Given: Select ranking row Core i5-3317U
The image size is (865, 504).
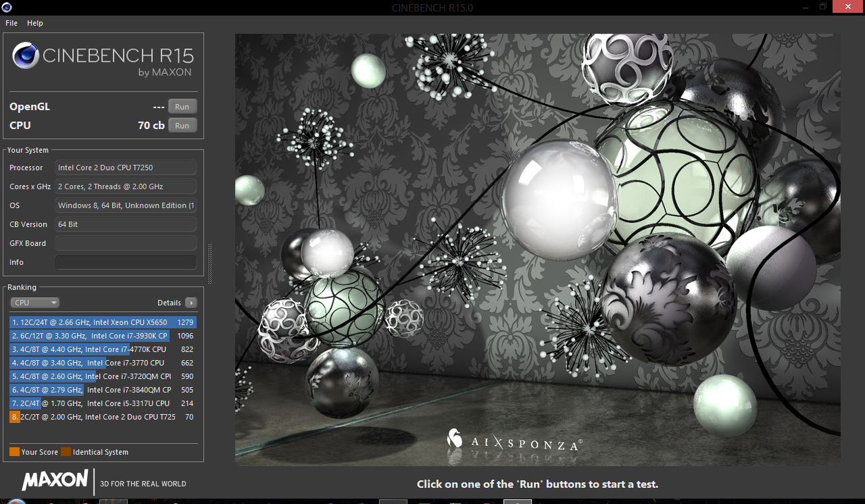Looking at the screenshot, I should point(103,403).
